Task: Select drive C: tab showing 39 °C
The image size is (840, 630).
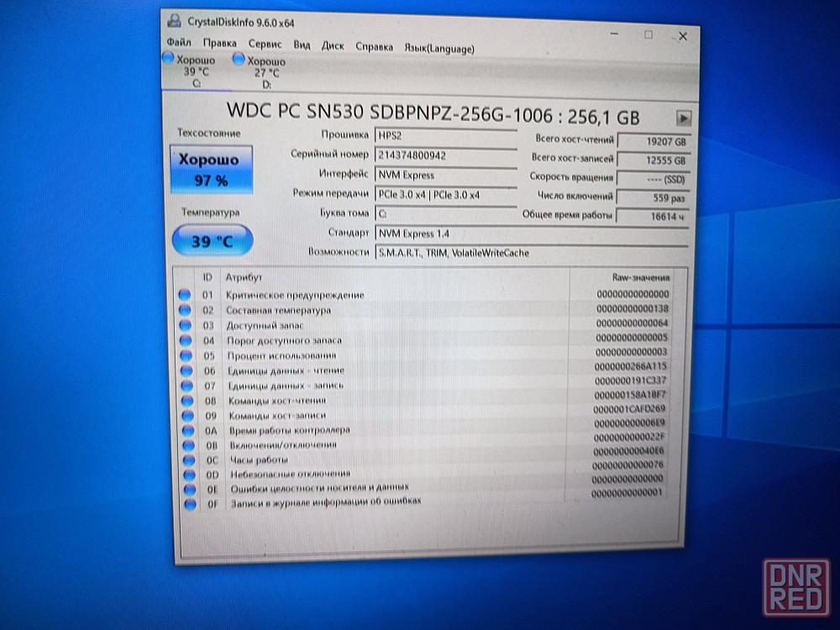Action: pyautogui.click(x=196, y=71)
